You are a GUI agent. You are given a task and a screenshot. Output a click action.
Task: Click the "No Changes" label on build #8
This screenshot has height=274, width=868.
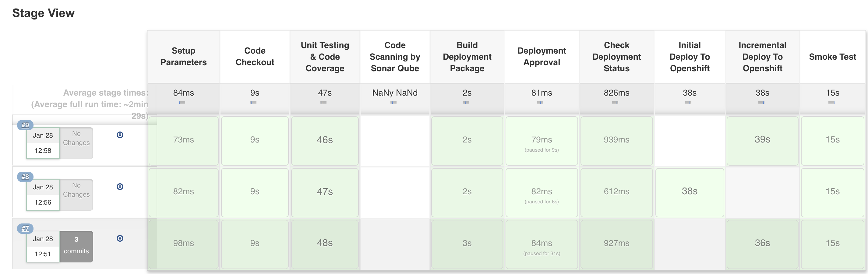(x=76, y=190)
